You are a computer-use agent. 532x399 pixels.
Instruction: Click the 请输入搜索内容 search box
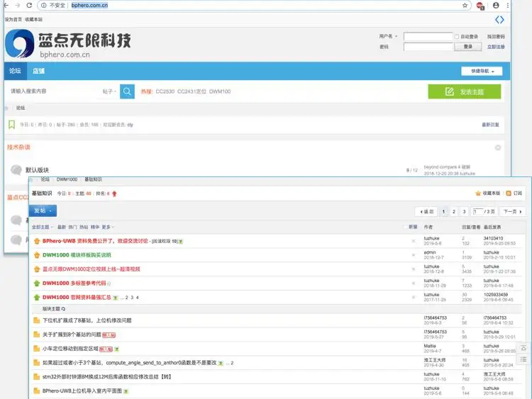(55, 91)
